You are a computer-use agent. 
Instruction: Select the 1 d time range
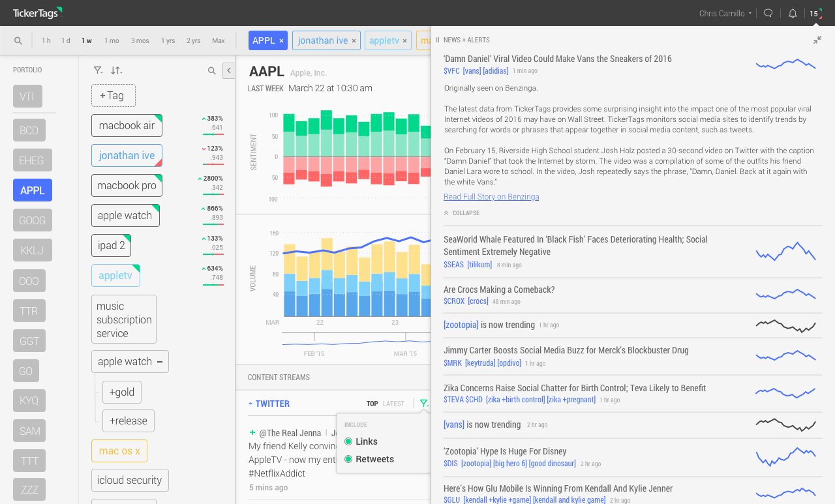click(66, 40)
